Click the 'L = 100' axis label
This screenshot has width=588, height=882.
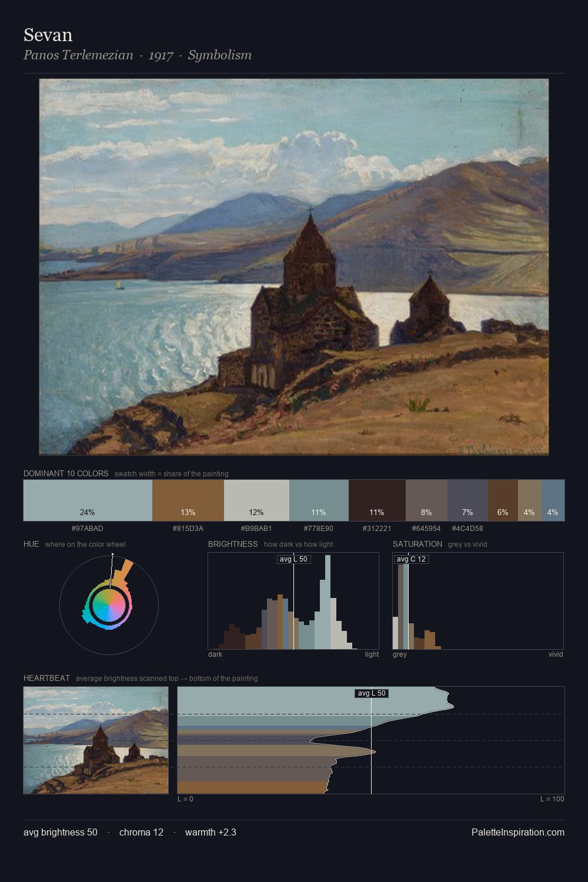click(552, 799)
